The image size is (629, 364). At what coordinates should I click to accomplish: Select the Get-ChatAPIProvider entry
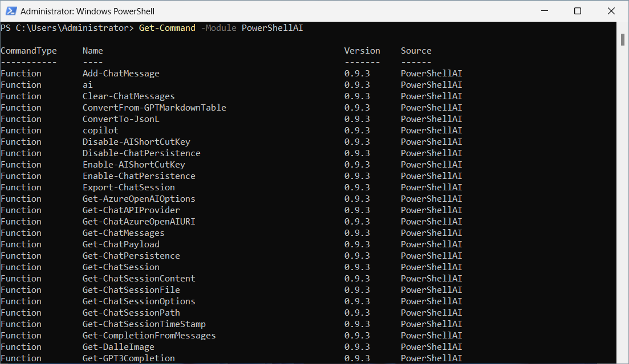click(x=131, y=210)
